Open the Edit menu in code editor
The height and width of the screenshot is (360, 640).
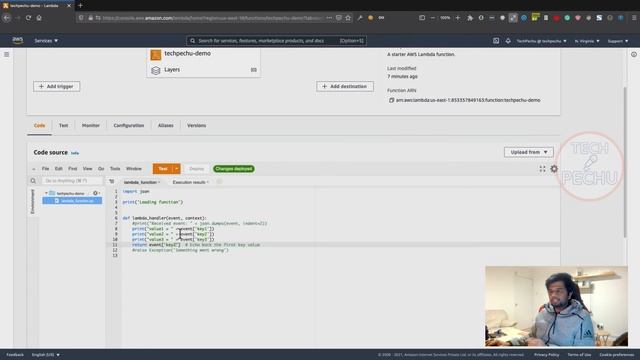click(59, 169)
